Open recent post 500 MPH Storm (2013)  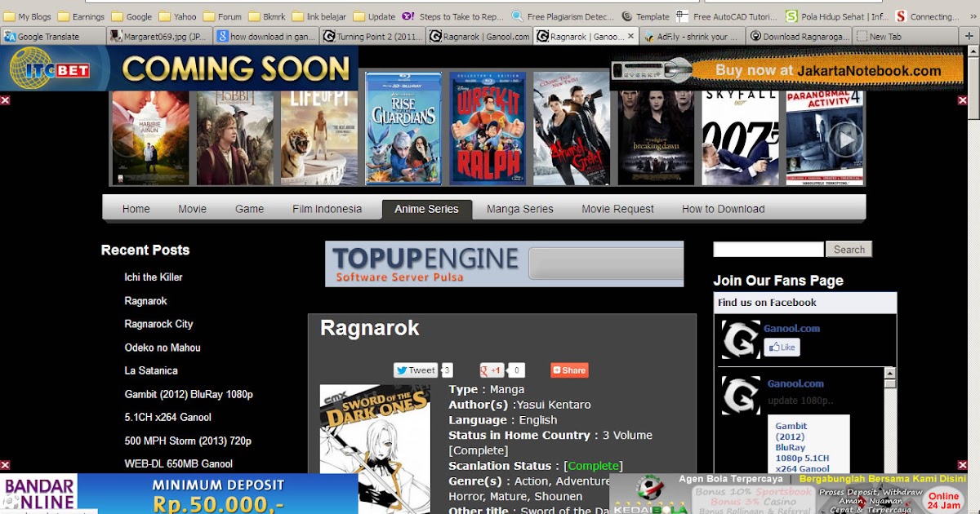click(x=188, y=441)
